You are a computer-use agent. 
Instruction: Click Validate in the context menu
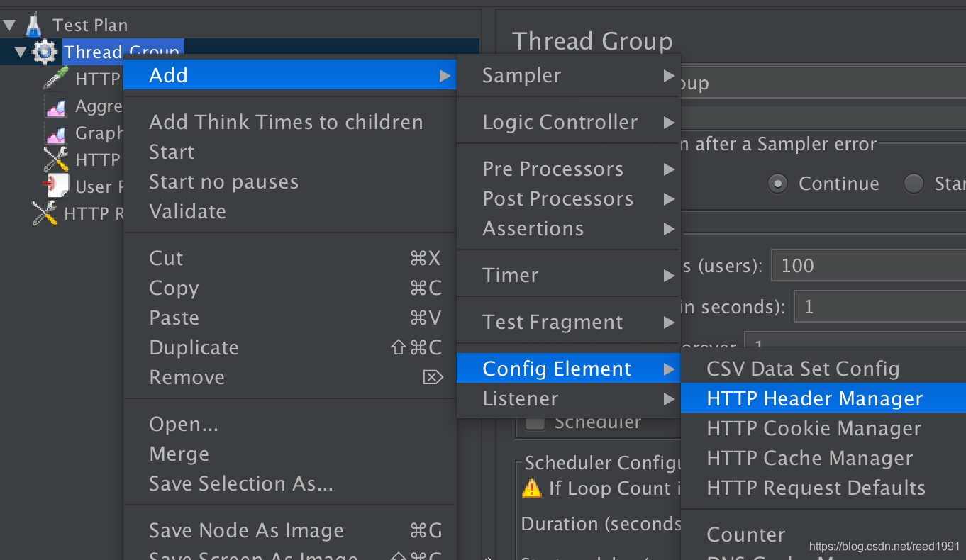(289, 211)
